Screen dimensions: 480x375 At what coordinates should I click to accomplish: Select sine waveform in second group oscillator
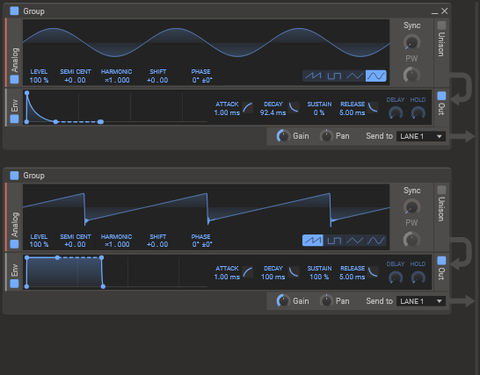click(376, 240)
